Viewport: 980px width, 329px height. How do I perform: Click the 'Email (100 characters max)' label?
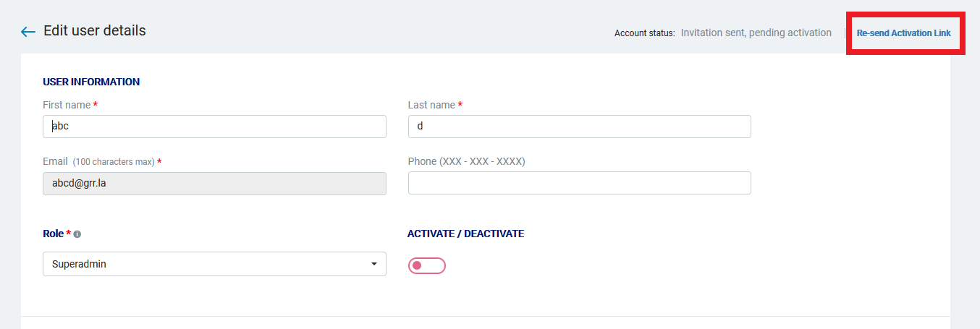point(98,161)
